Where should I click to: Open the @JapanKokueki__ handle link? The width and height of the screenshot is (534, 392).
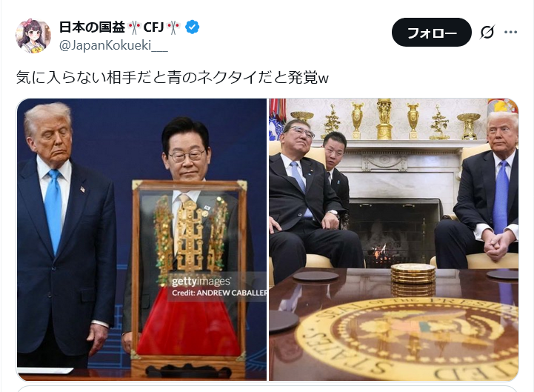[113, 45]
